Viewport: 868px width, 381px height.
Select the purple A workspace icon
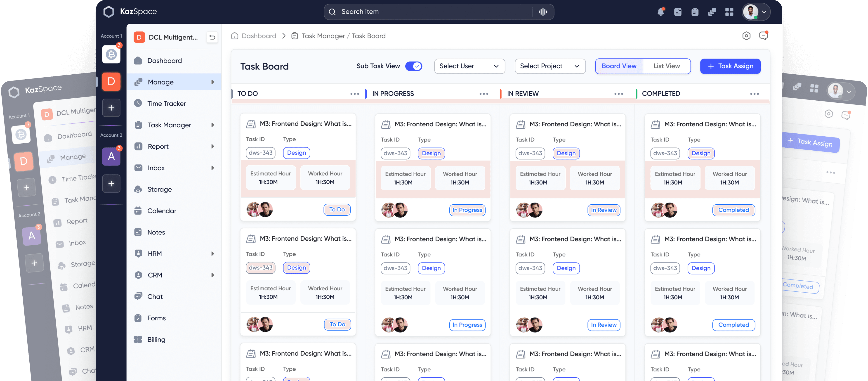tap(111, 156)
